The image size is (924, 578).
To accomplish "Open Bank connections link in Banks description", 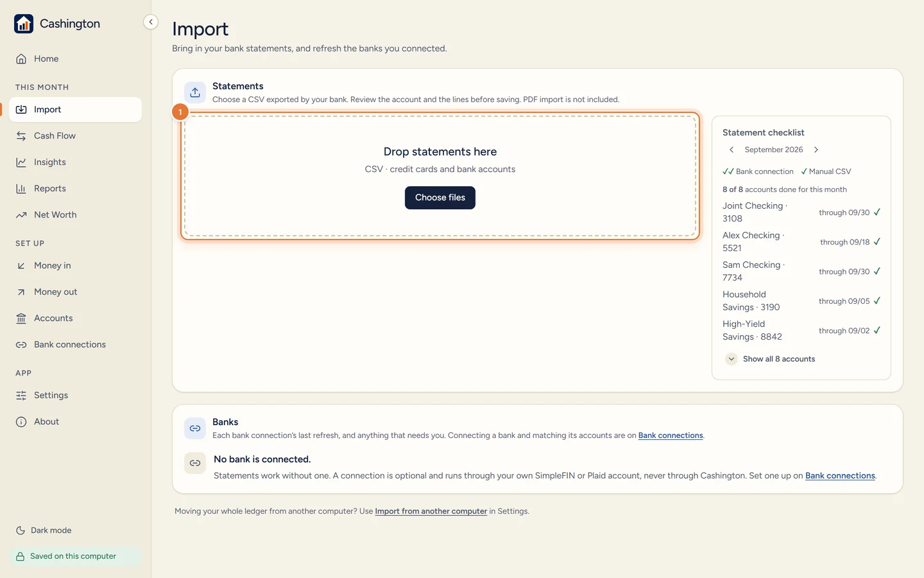I will [671, 435].
